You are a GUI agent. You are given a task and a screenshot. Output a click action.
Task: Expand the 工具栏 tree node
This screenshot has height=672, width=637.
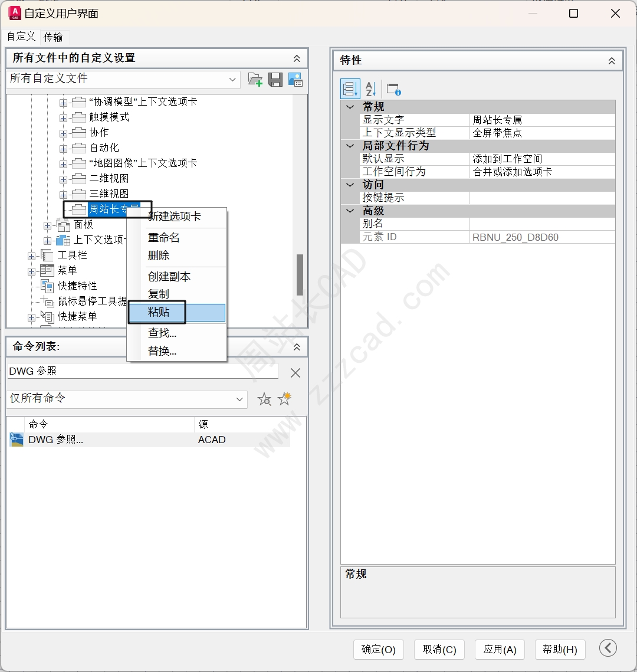click(x=31, y=256)
